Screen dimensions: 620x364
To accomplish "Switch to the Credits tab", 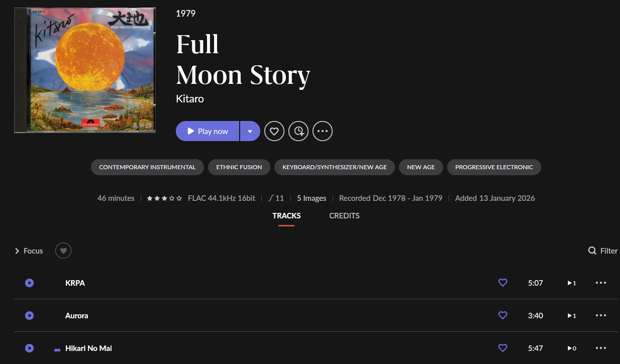I will point(344,216).
